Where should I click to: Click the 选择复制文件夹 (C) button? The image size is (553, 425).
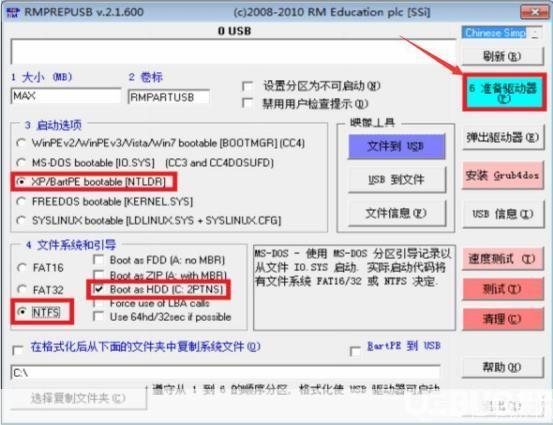click(78, 399)
